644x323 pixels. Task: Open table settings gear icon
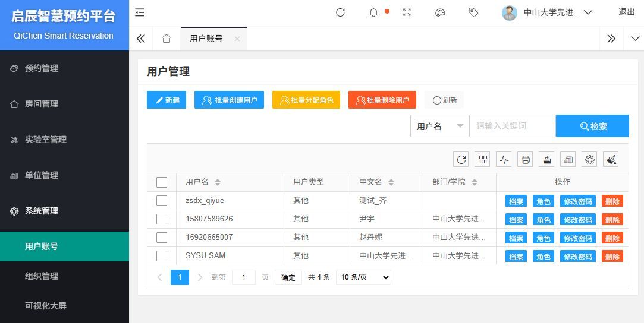click(x=589, y=159)
